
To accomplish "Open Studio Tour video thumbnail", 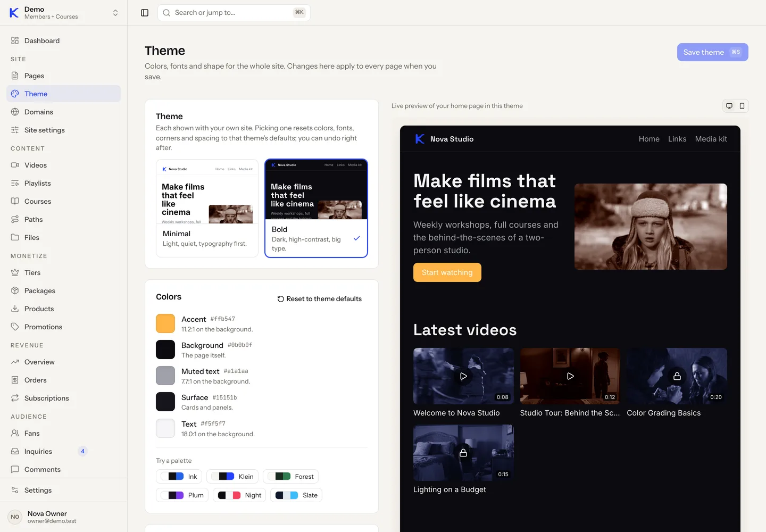I will [x=570, y=376].
